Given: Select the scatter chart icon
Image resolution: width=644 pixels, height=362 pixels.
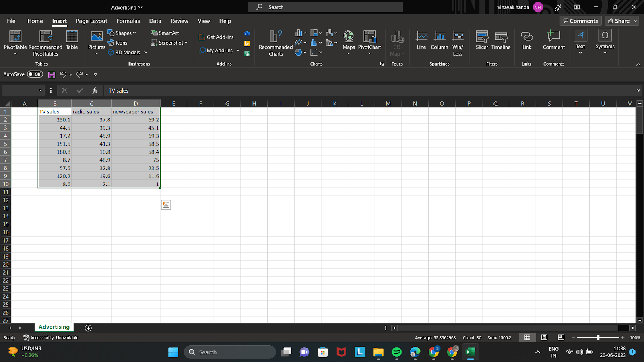Looking at the screenshot, I should pyautogui.click(x=314, y=52).
